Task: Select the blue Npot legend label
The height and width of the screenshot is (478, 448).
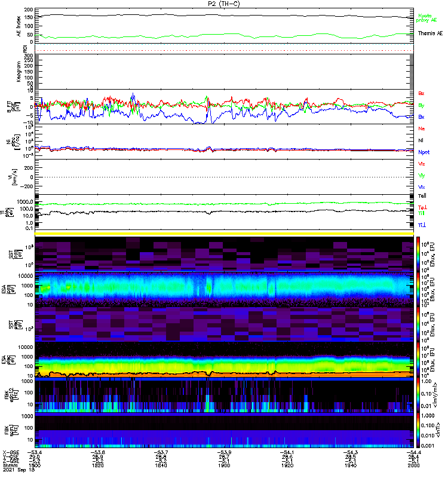Action: [424, 152]
